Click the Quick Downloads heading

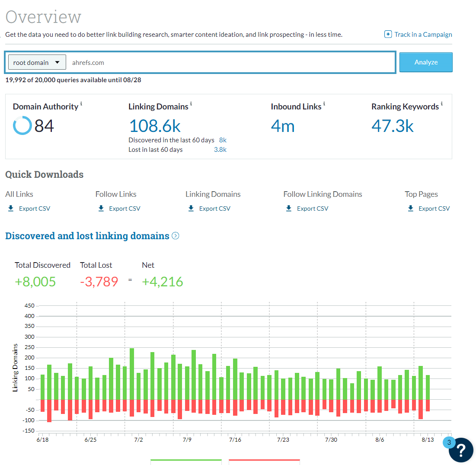[x=45, y=174]
